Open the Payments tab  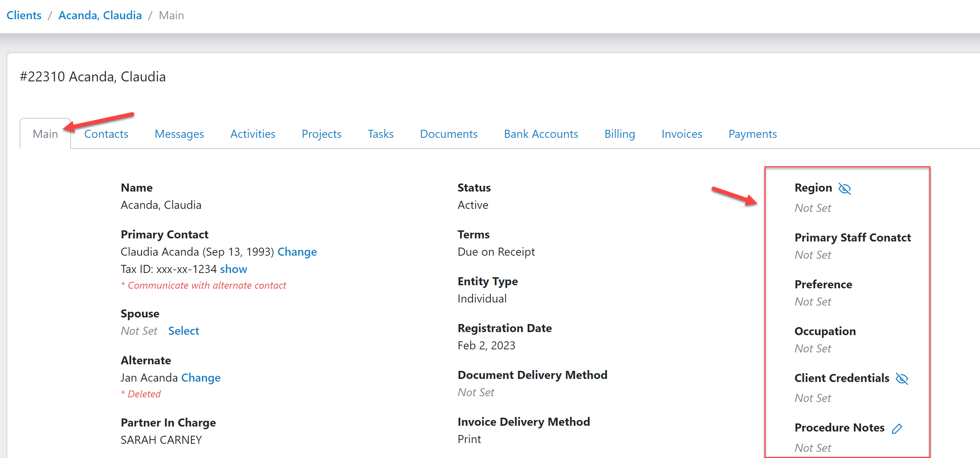753,134
